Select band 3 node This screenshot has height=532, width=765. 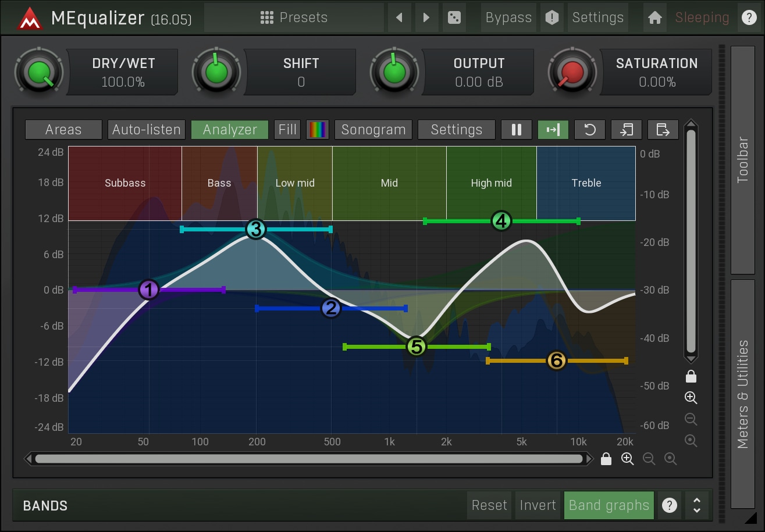click(256, 229)
